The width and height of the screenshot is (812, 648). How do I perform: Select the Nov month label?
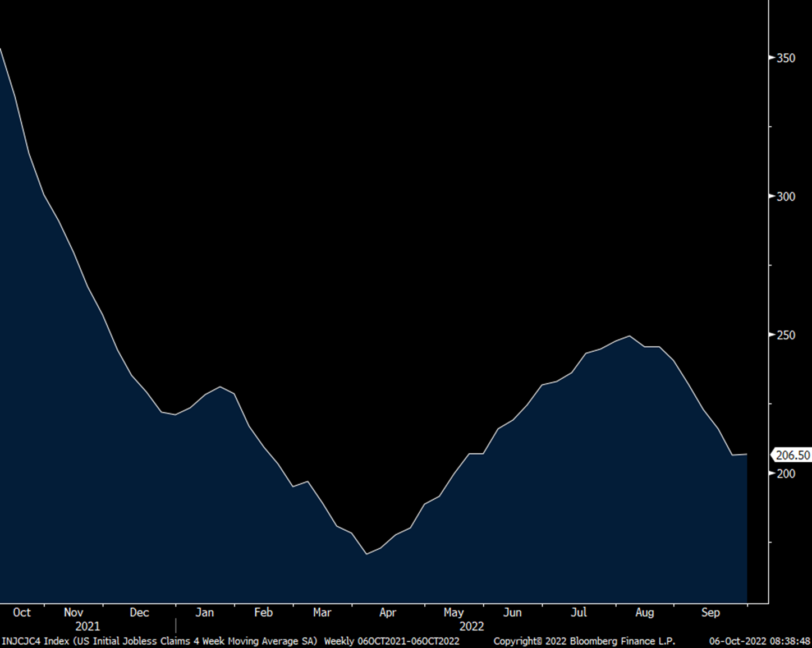[x=74, y=612]
